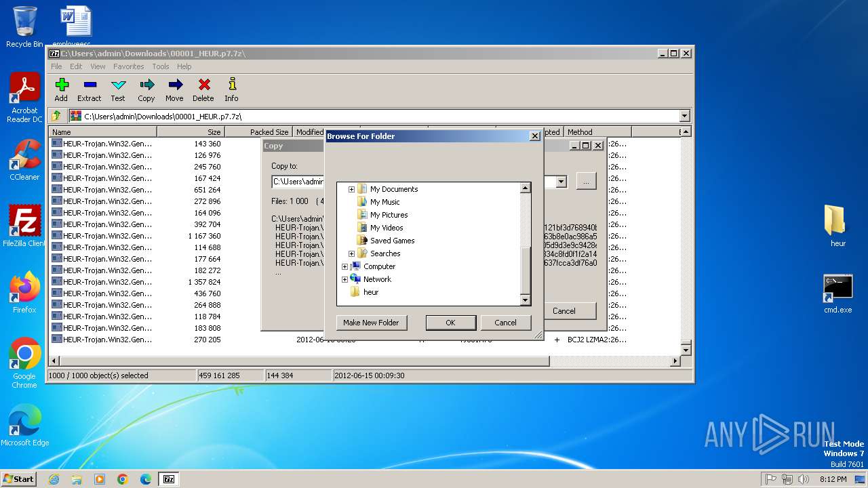The width and height of the screenshot is (868, 488).
Task: Open Microsoft Edge desktop icon
Action: click(x=24, y=426)
